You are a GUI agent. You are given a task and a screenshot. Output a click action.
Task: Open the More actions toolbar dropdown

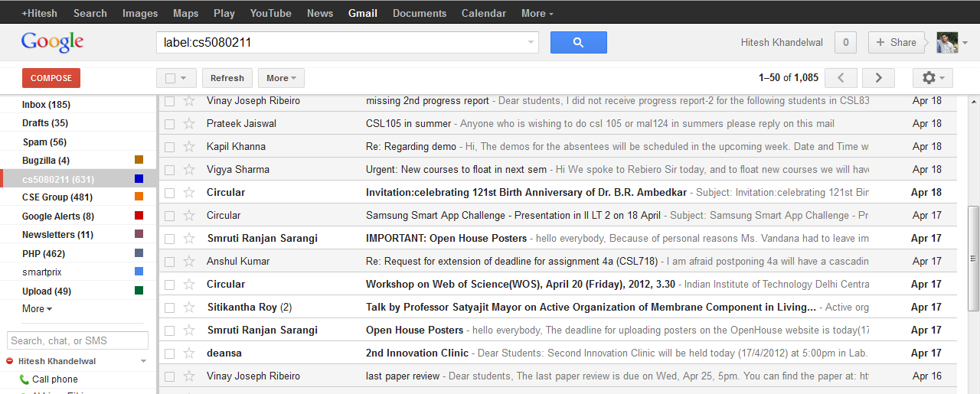coord(281,78)
